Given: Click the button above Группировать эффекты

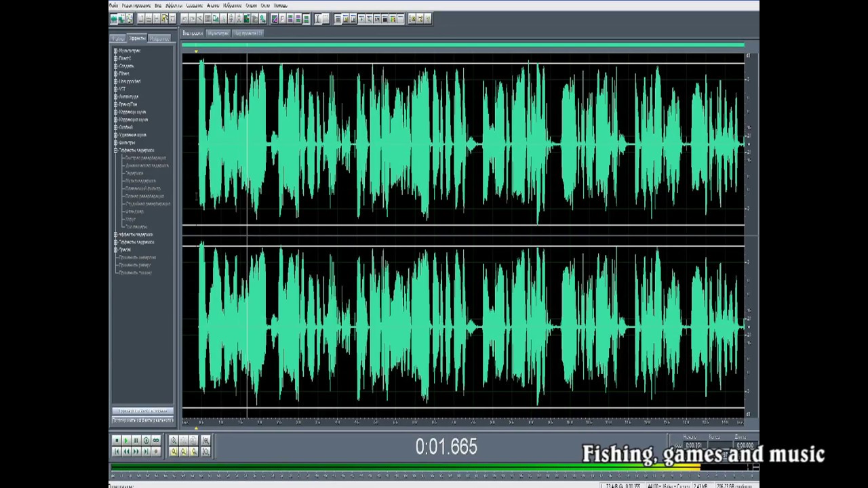Looking at the screenshot, I should tap(142, 411).
